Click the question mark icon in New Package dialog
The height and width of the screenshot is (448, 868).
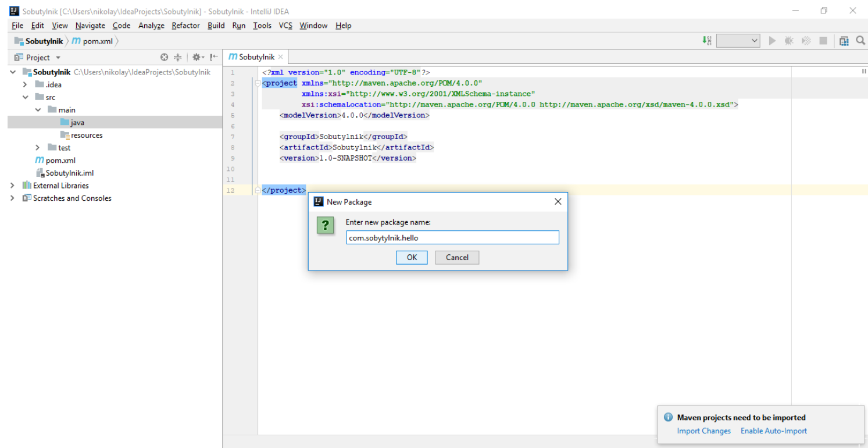(326, 225)
